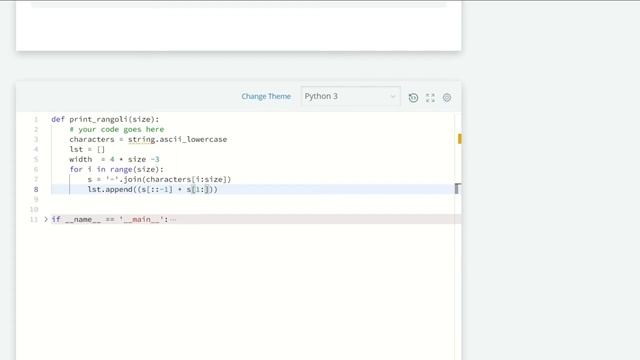Click the width = 4 * size -3 line
This screenshot has height=360, width=640.
pos(114,159)
